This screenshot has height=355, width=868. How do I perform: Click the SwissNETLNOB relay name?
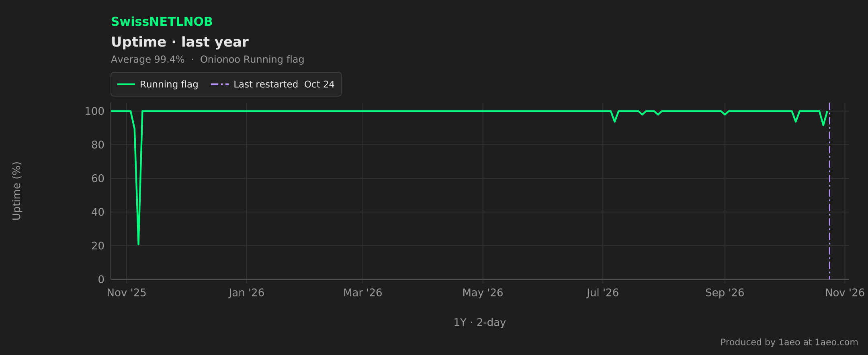162,22
